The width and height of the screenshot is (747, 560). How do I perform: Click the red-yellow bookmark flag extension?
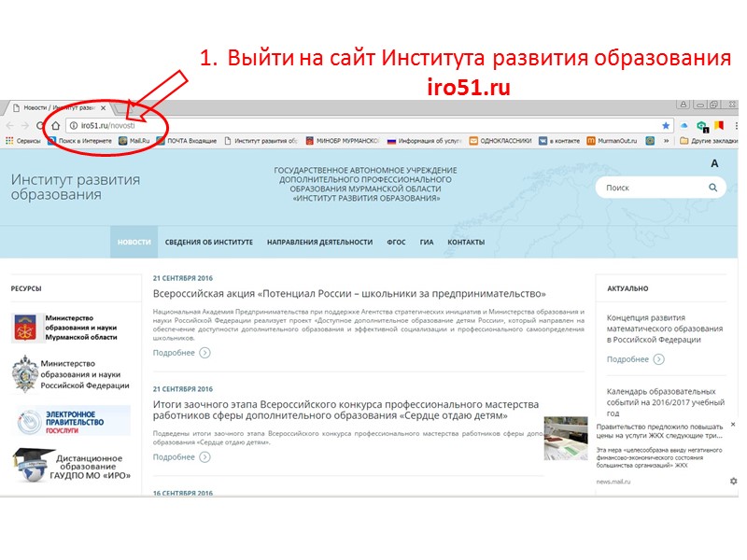(719, 125)
